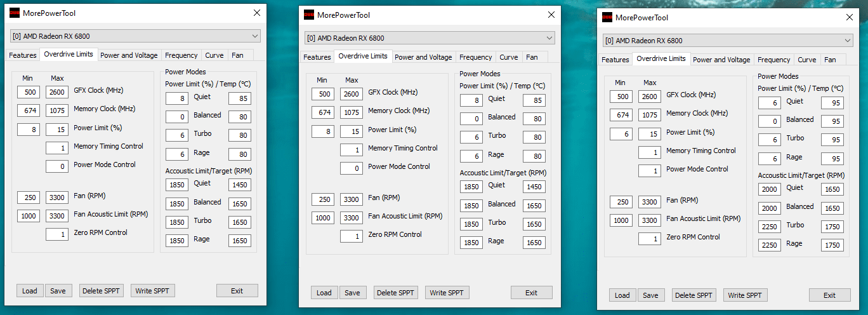Click Fan RPM max field in right window

tap(650, 202)
